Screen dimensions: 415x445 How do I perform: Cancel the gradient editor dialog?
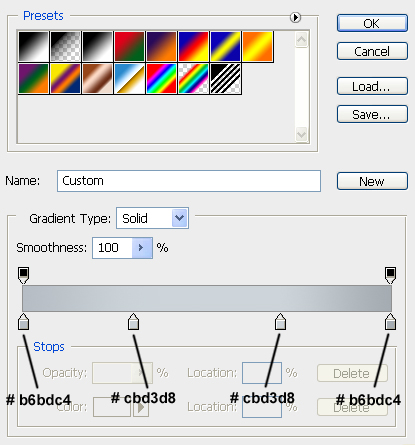(x=372, y=51)
